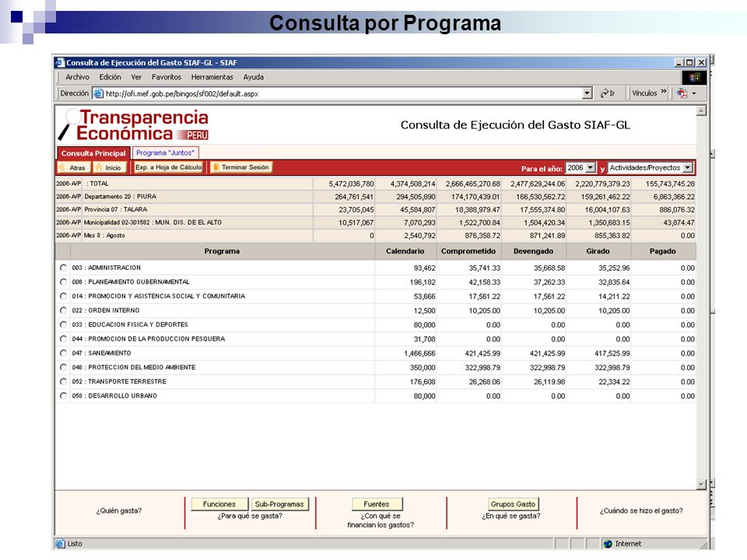Select radio button for 006 : PLANEAMIENTO GUBERNAMENTAL

[63, 282]
